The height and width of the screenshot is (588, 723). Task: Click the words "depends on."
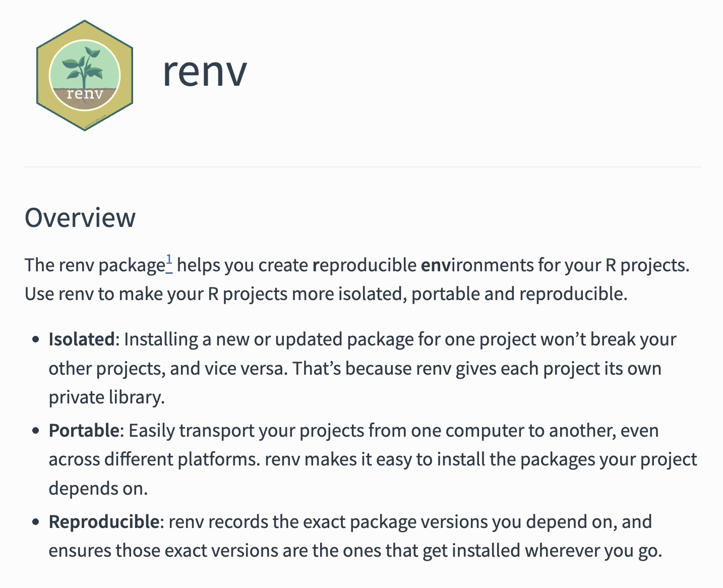98,488
